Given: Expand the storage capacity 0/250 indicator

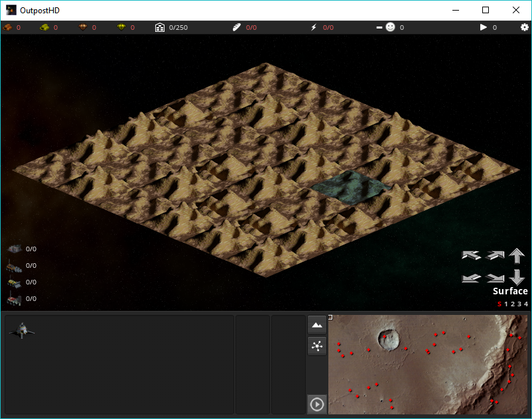Looking at the screenshot, I should (x=160, y=27).
